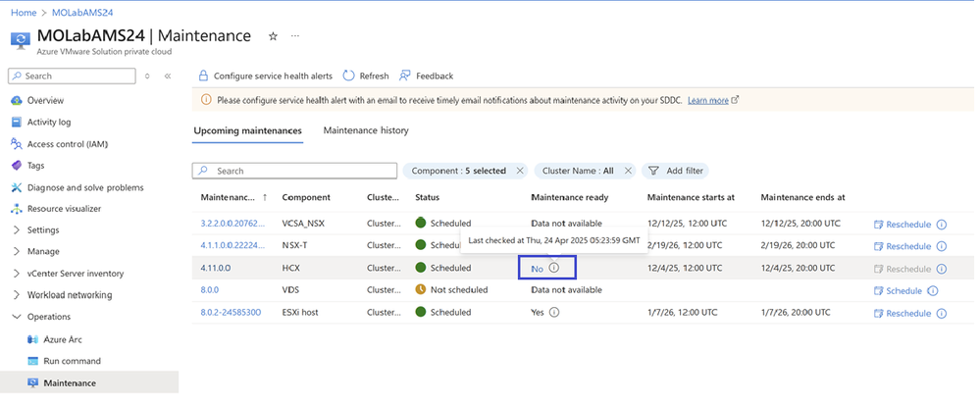980x405 pixels.
Task: Open maintenance link 3.2.2.0.0.20762
Action: [x=232, y=224]
